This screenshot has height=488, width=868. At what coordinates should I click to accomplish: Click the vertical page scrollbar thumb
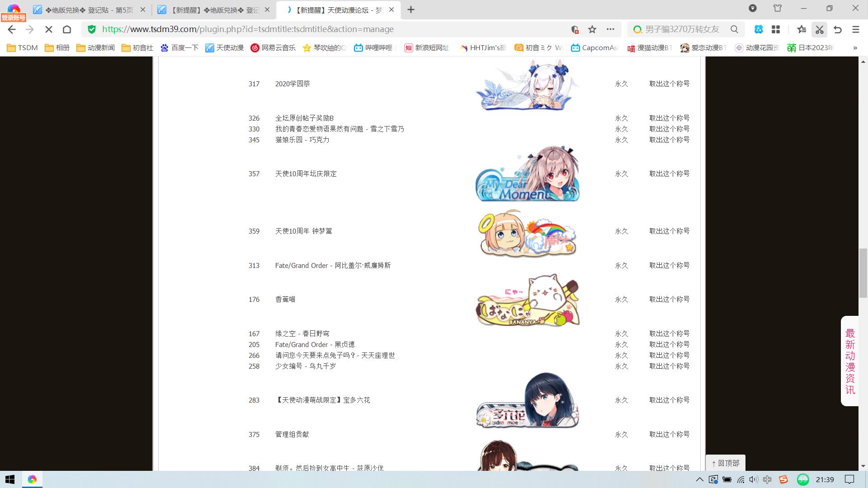click(x=863, y=273)
